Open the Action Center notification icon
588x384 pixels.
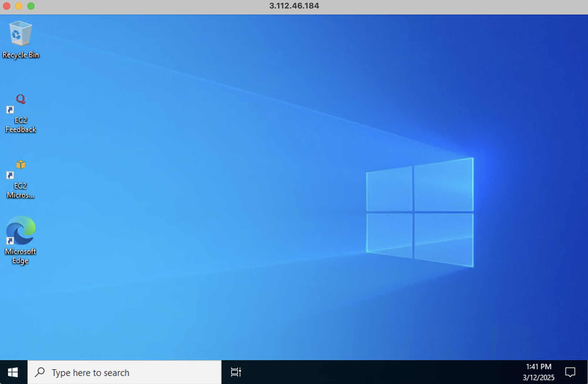coord(570,372)
